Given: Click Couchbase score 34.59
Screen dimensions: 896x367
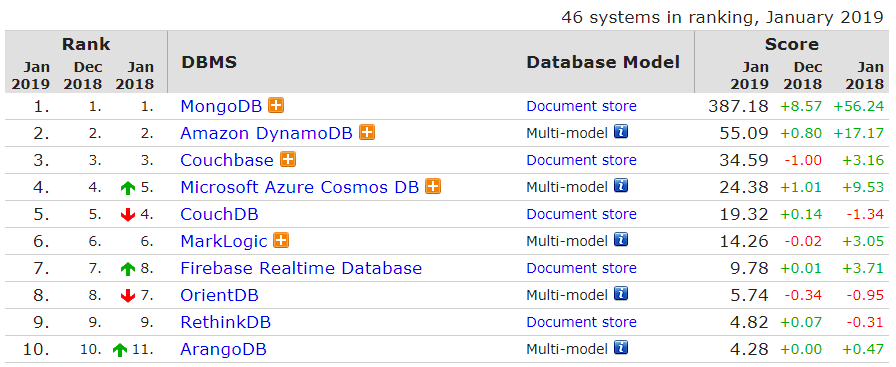Looking at the screenshot, I should point(744,160).
